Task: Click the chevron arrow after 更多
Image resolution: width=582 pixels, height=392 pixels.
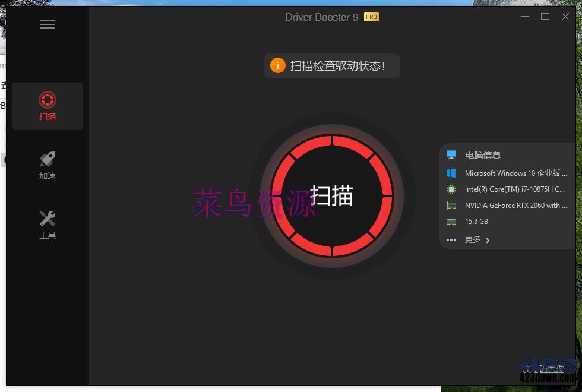Action: click(488, 240)
